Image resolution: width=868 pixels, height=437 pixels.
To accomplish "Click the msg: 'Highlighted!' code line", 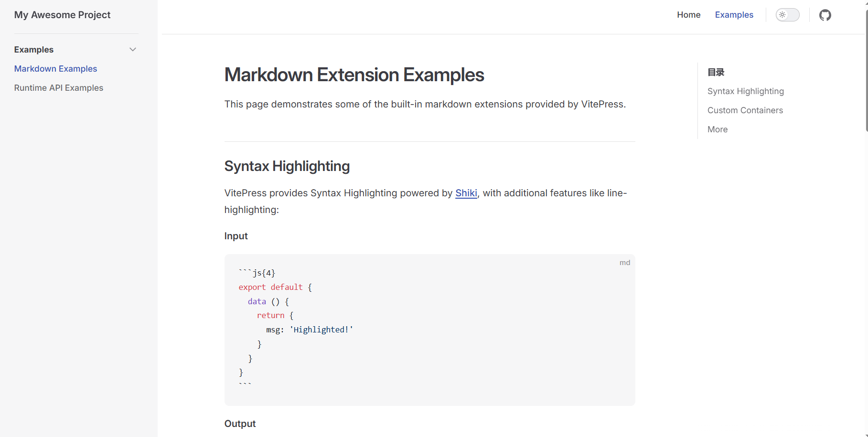I will pyautogui.click(x=310, y=330).
